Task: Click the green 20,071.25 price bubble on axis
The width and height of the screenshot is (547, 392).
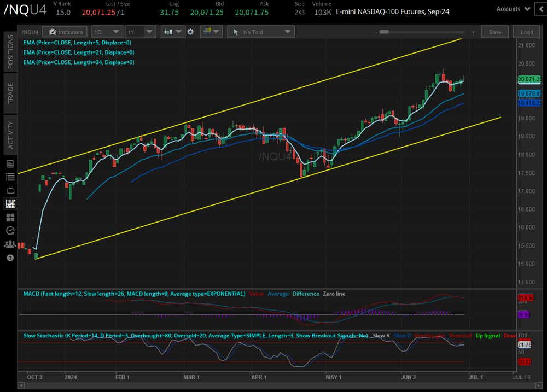Action: (529, 80)
